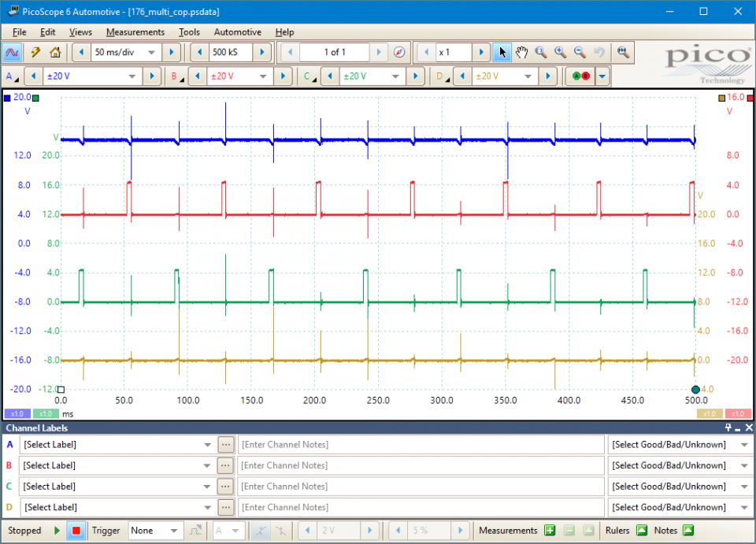Click Channel A notes input field
Viewport: 756px width, 544px height.
click(421, 444)
